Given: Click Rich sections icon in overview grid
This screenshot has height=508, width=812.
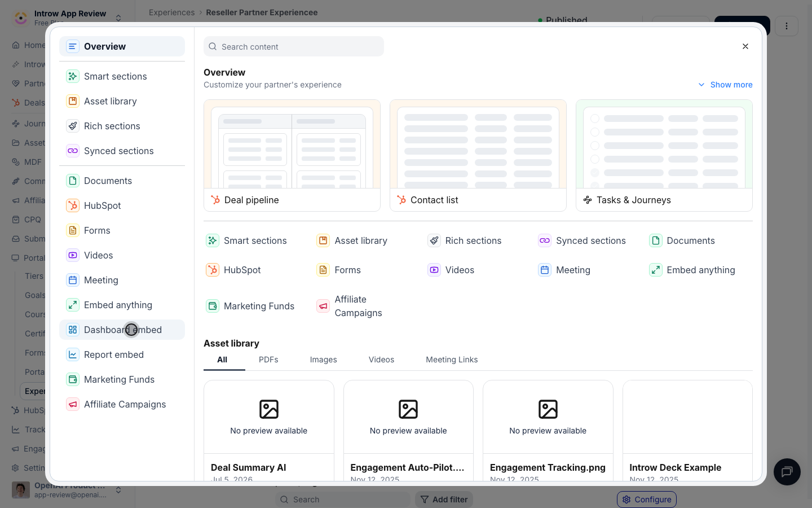Looking at the screenshot, I should 434,240.
